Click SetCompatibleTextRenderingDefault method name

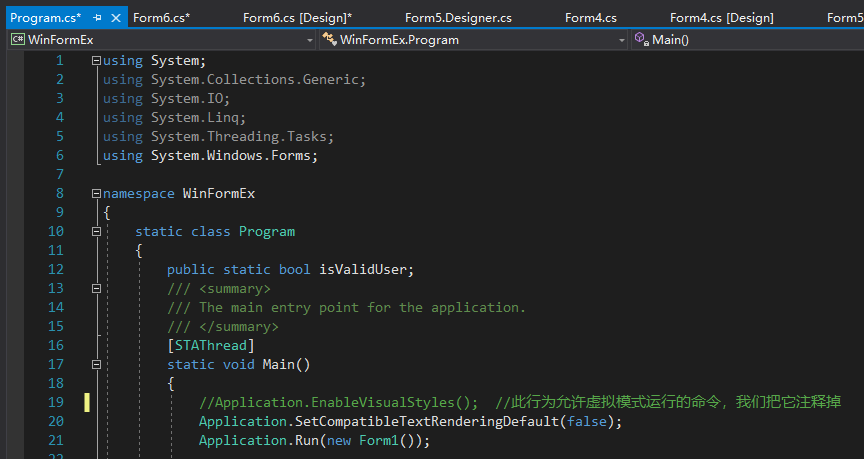[427, 422]
